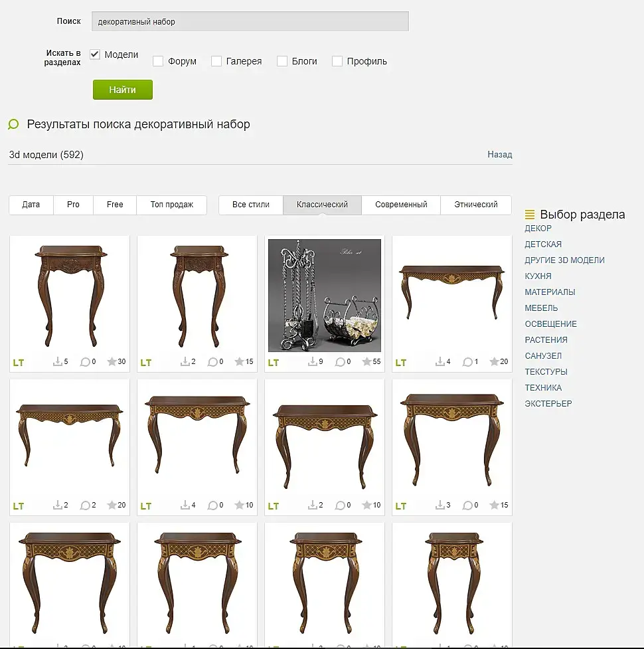Click the search field with декоративный набор
644x649 pixels.
pyautogui.click(x=250, y=21)
